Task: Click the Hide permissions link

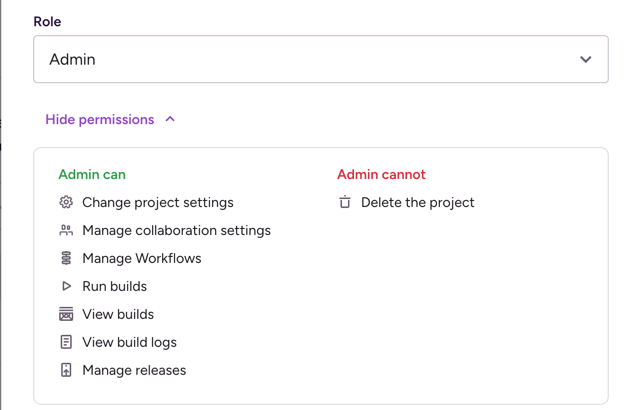Action: tap(100, 120)
